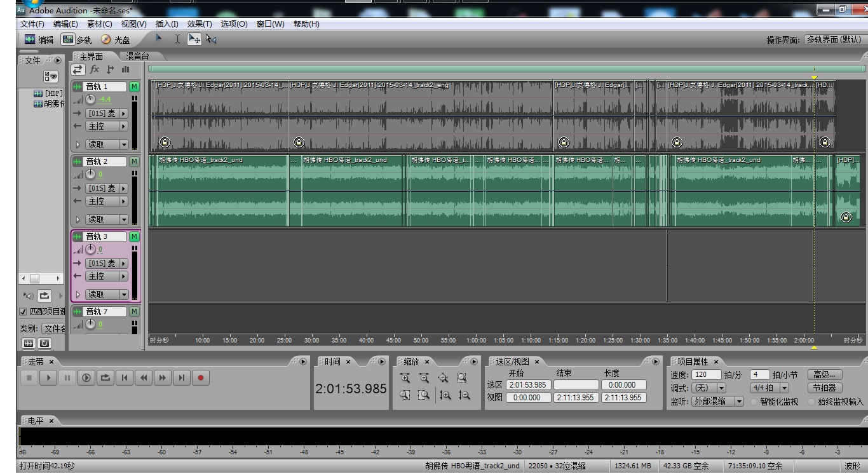Toggle loop play button in Files panel
The image size is (868, 474).
[44, 295]
